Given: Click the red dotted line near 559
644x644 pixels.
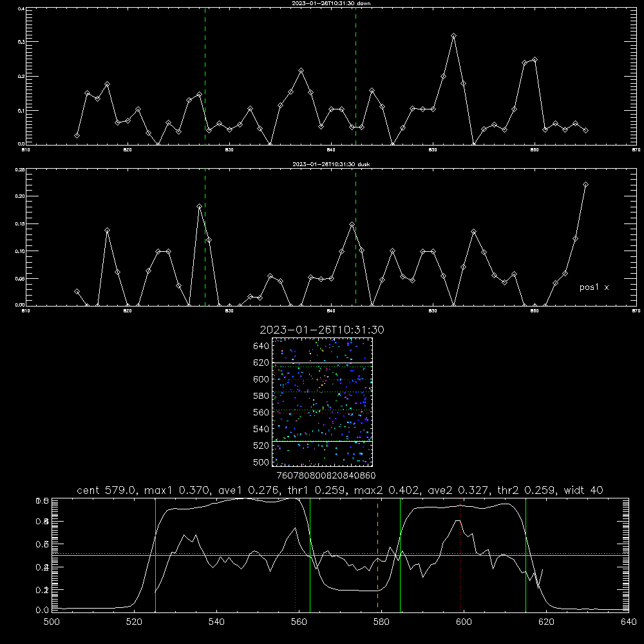Looking at the screenshot, I should point(296,554).
